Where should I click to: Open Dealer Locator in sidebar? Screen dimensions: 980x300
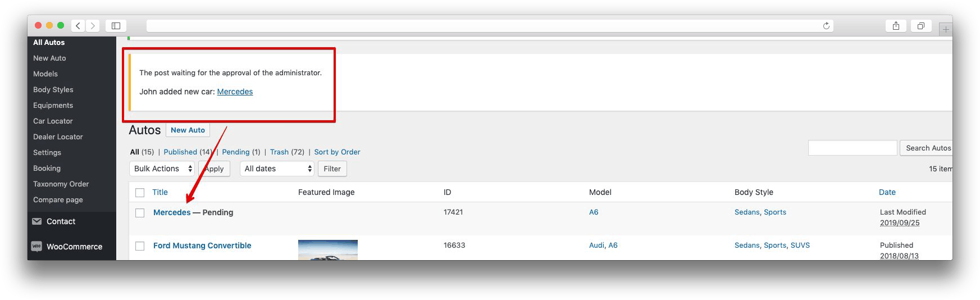point(58,137)
